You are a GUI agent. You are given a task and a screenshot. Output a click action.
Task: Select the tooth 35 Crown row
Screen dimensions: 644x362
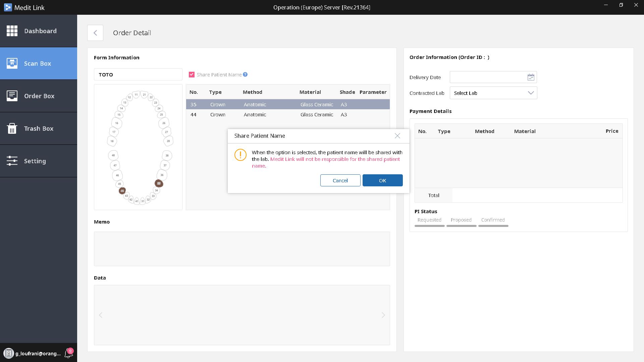[288, 104]
